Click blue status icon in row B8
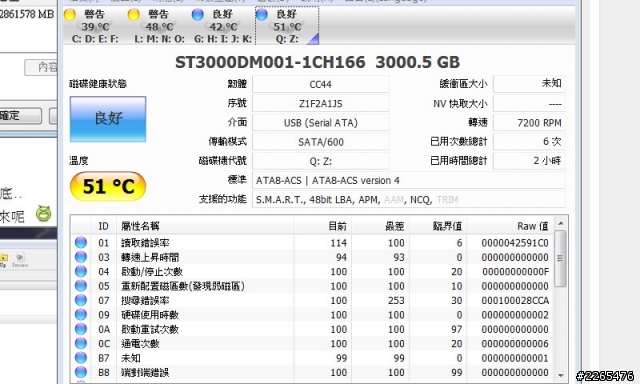640x384 pixels. click(x=81, y=372)
